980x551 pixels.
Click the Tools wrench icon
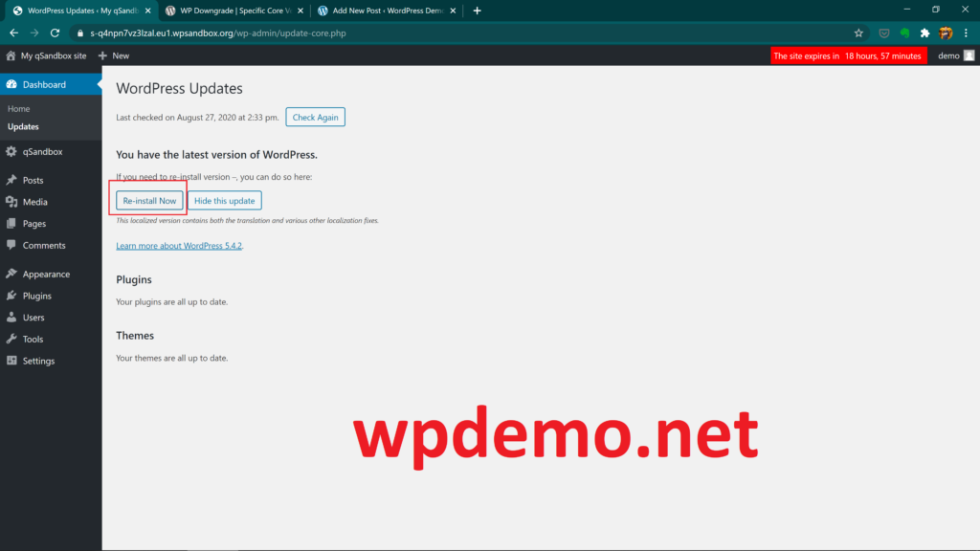[x=11, y=340]
